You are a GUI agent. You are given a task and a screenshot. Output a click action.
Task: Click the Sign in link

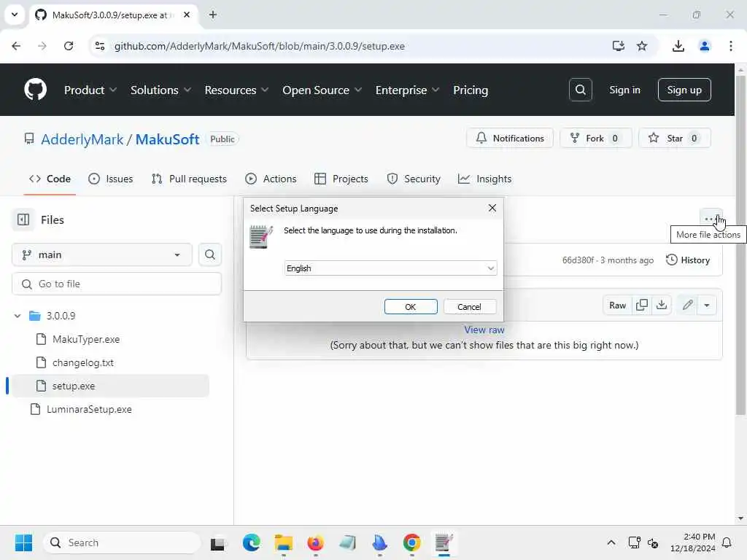(x=624, y=90)
